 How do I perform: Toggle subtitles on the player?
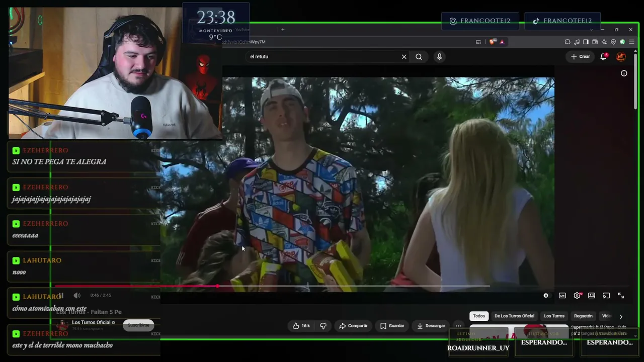tap(562, 296)
